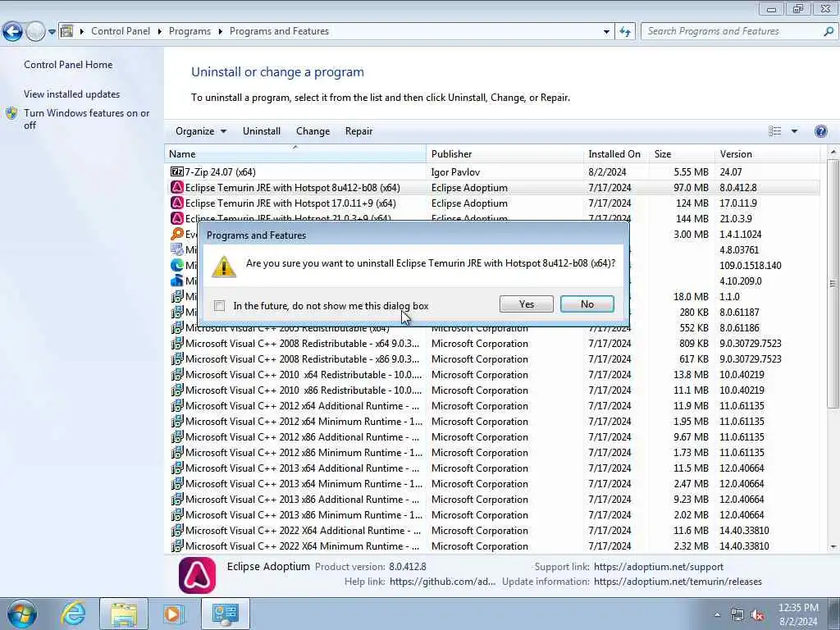
Task: Click the warning icon in the dialog
Action: coord(223,267)
